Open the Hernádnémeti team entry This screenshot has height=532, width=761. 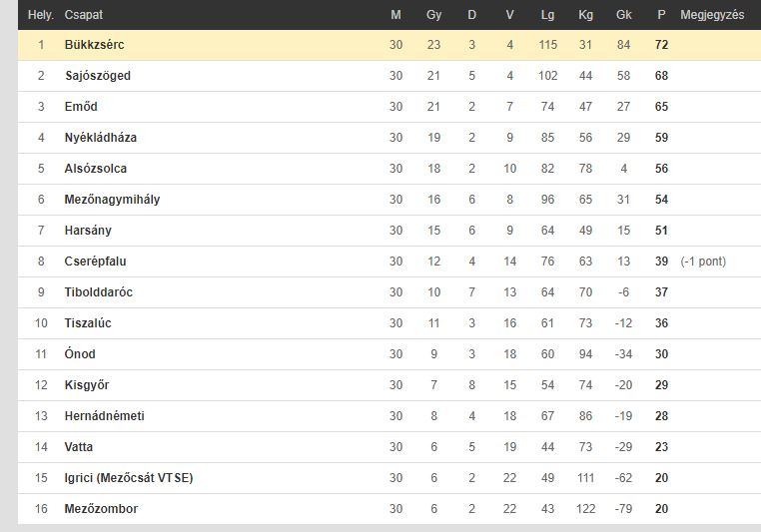click(104, 416)
